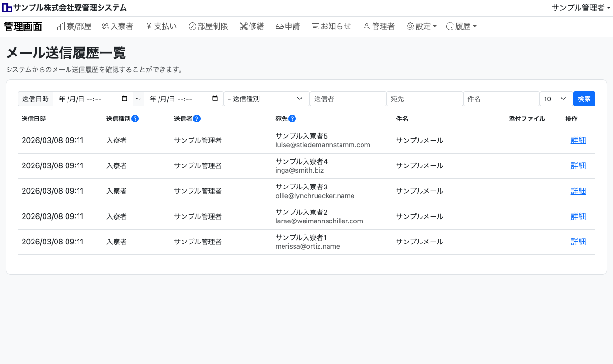The height and width of the screenshot is (364, 613).
Task: Expand the 設定 menu dropdown
Action: pyautogui.click(x=421, y=27)
